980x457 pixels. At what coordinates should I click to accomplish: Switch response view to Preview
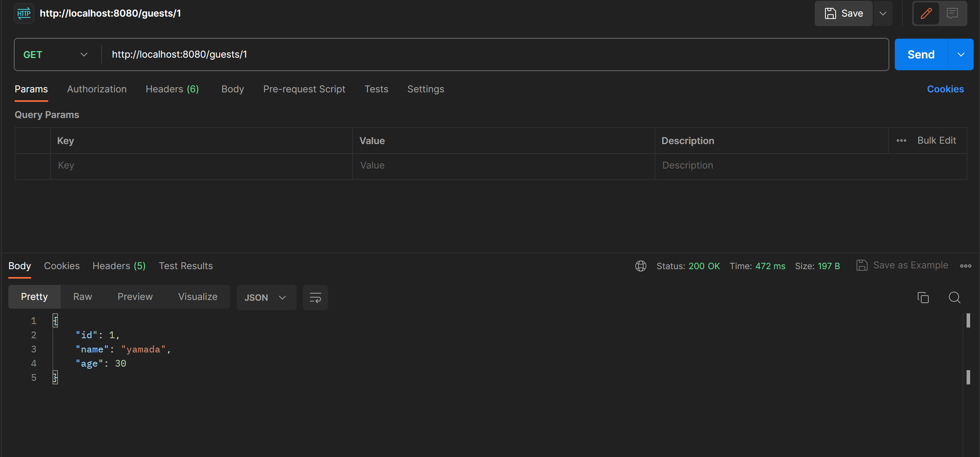coord(135,296)
